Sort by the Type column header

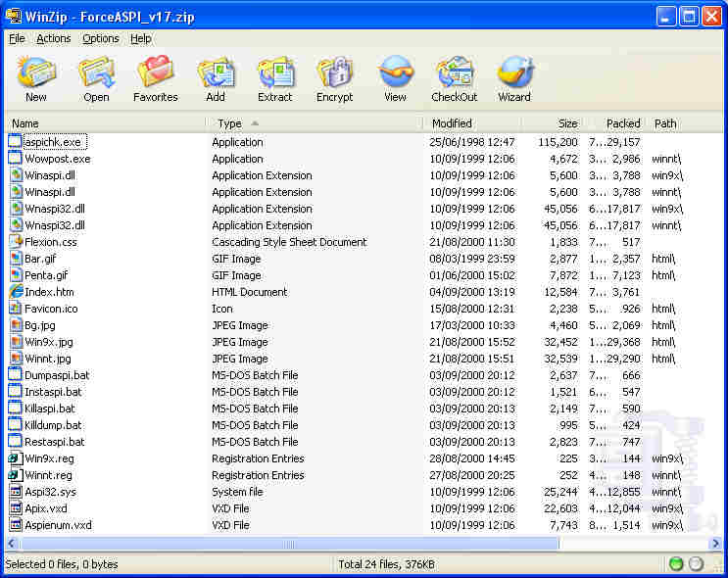pos(315,123)
